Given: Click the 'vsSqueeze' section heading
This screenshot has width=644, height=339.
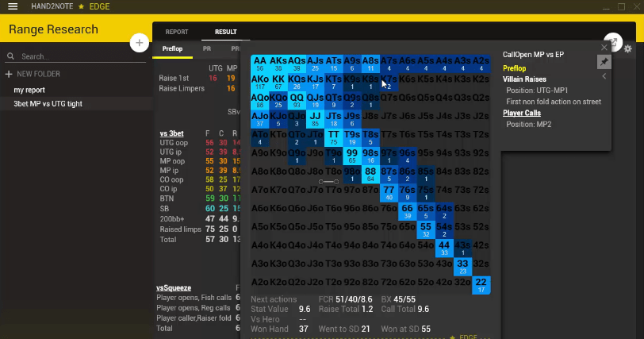Looking at the screenshot, I should pos(173,287).
